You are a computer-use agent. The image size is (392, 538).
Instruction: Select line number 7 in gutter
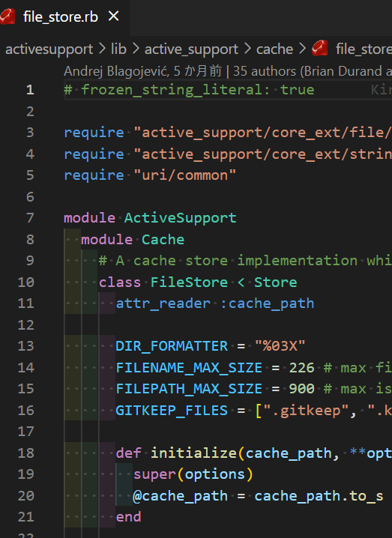click(30, 218)
